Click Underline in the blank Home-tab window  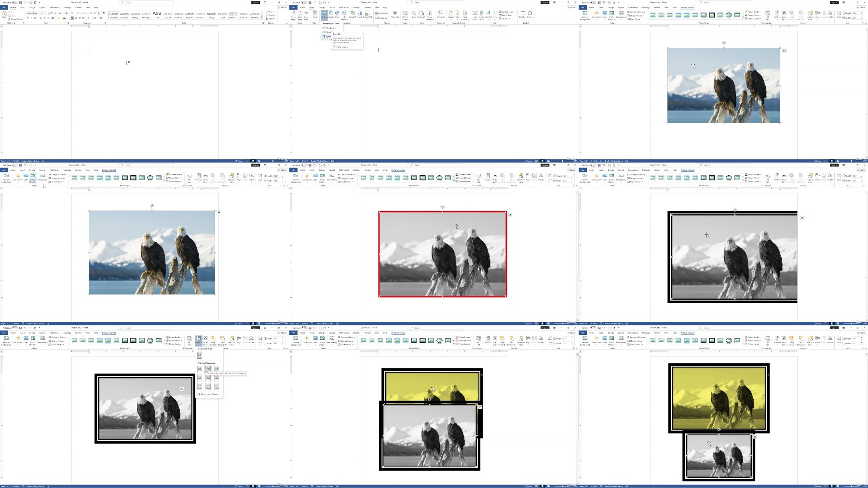click(x=35, y=18)
